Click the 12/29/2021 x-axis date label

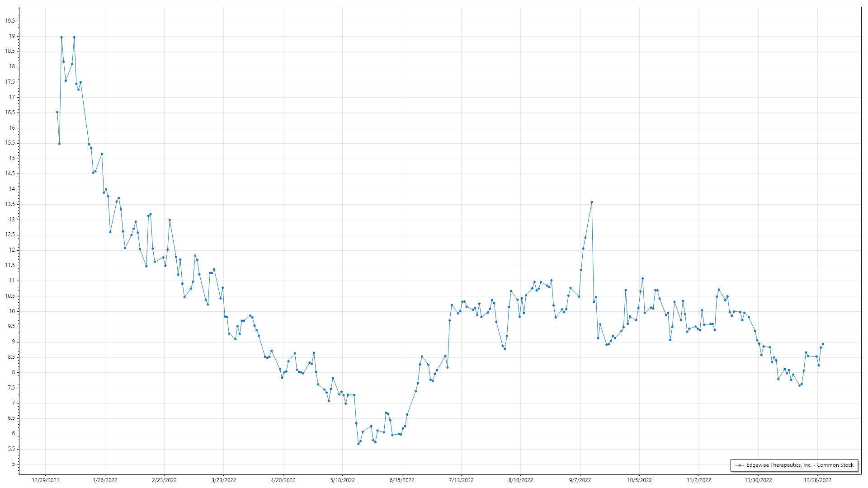46,480
